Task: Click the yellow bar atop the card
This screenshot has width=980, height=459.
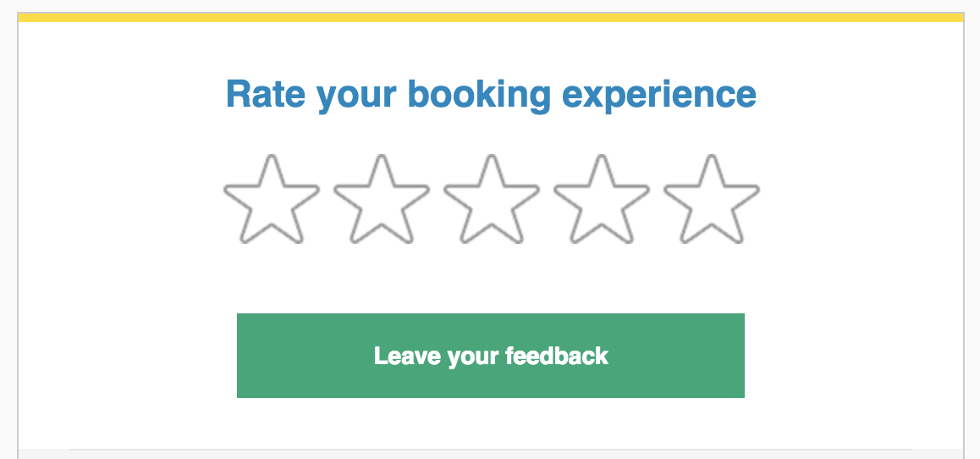Action: pyautogui.click(x=491, y=17)
